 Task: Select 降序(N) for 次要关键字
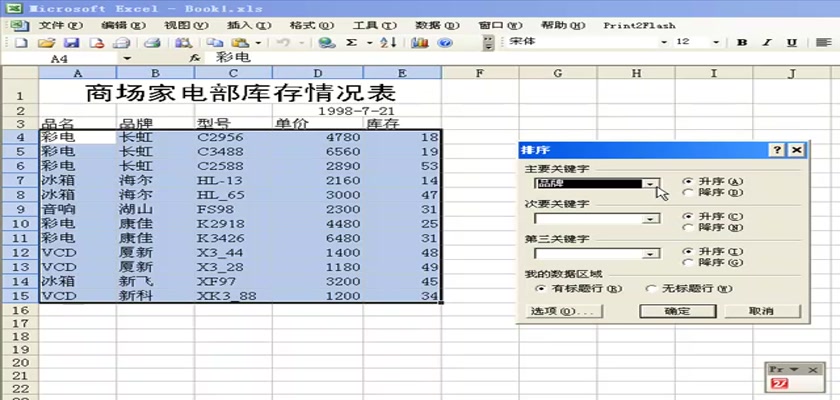click(x=713, y=228)
